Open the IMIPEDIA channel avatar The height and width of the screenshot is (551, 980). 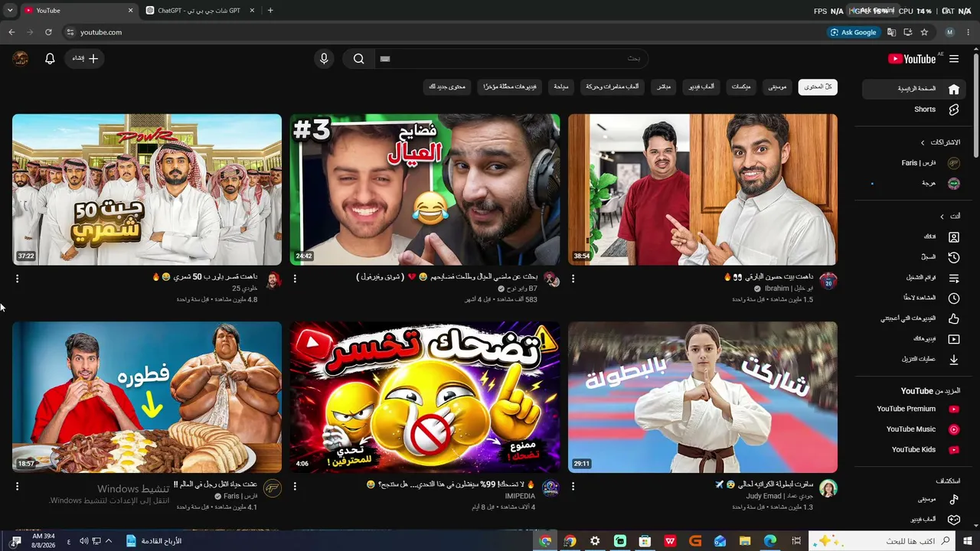[550, 488]
